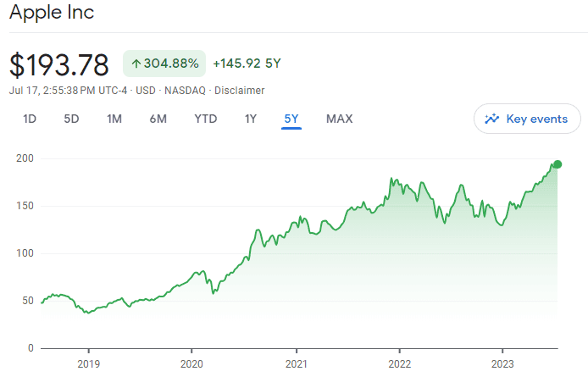Image resolution: width=588 pixels, height=388 pixels.
Task: Click the 2022 x-axis label
Action: (x=400, y=365)
